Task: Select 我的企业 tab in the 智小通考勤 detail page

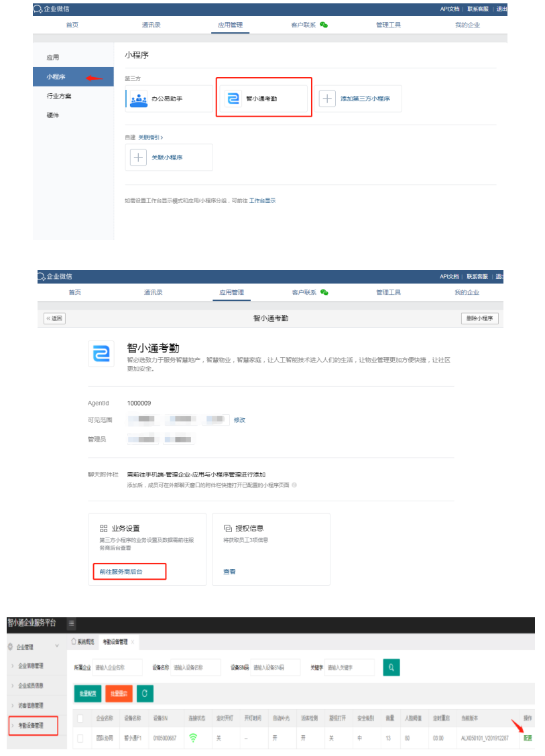Action: point(467,292)
